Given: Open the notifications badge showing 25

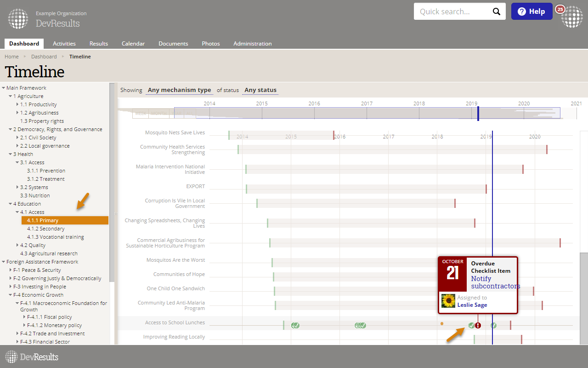Looking at the screenshot, I should [560, 9].
